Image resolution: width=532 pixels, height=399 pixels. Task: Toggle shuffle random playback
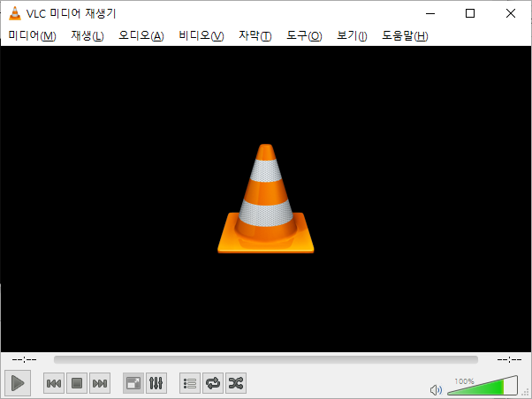point(236,383)
